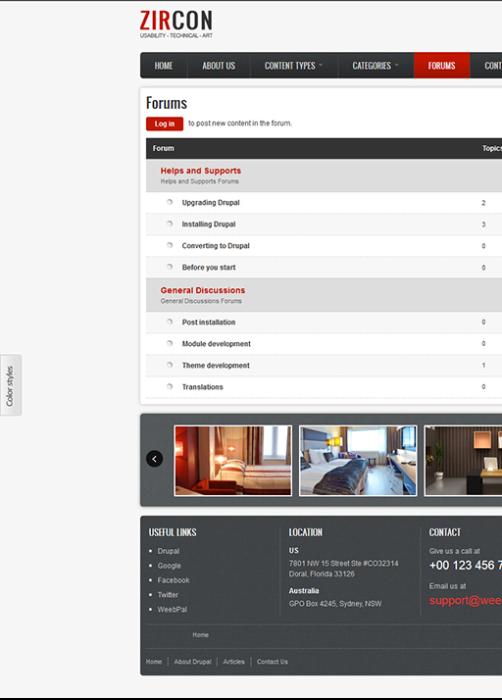Open the Translations forum
Image resolution: width=502 pixels, height=700 pixels.
202,387
